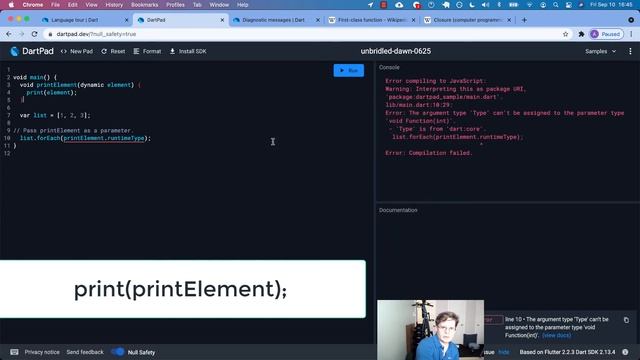The width and height of the screenshot is (640, 360).
Task: Click the battery icon in menu bar
Action: coord(513,5)
